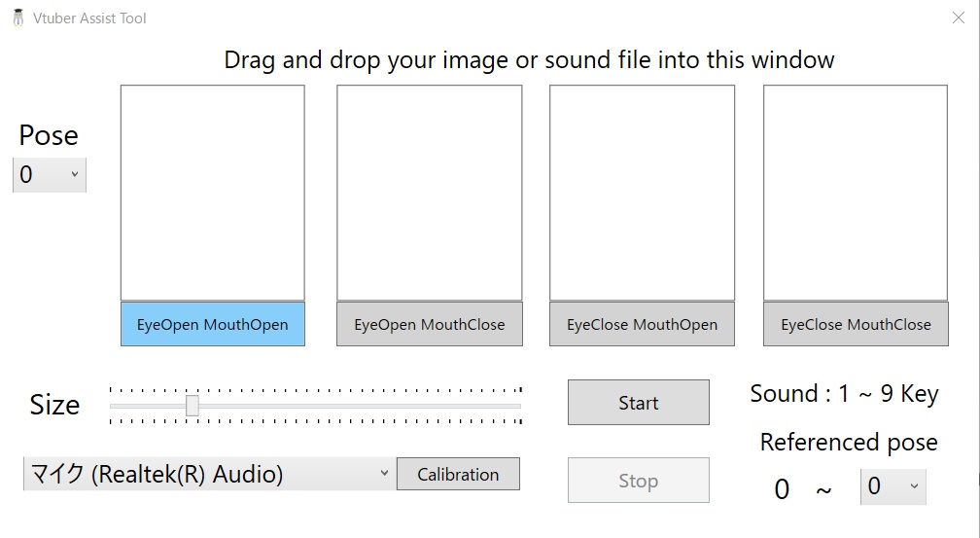Select the EyeClose MouthClose button

856,324
